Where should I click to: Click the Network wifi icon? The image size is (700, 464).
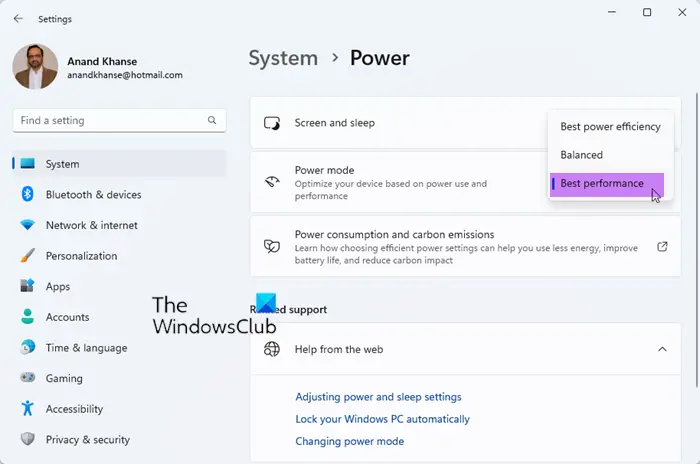tap(28, 225)
